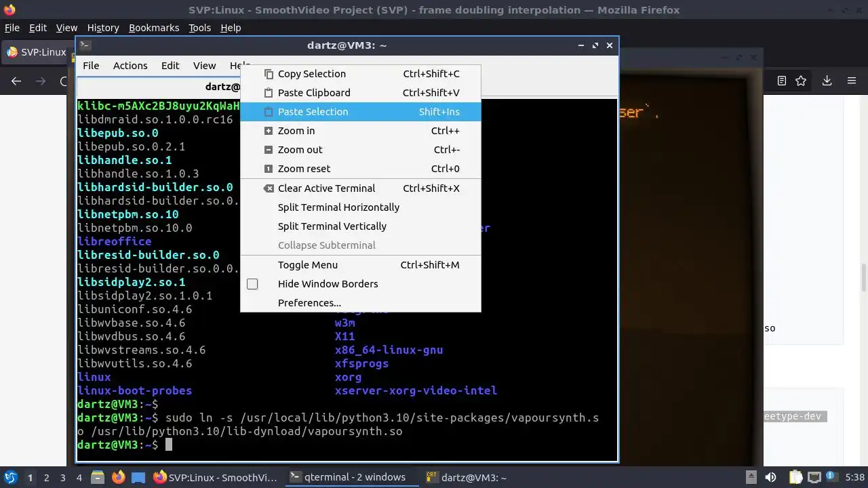Click x86_64-linux-gnu entry in terminal
Viewport: 868px width, 488px height.
[x=389, y=350]
